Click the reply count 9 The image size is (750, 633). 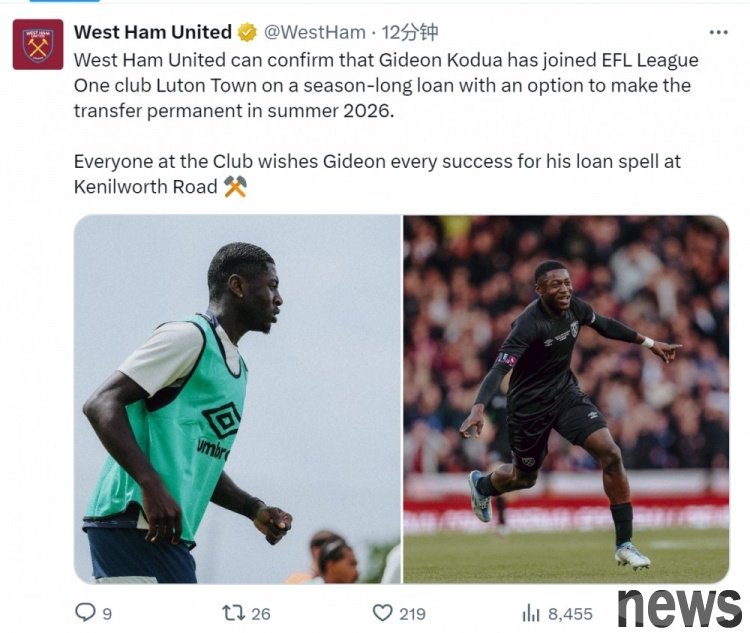coord(107,614)
